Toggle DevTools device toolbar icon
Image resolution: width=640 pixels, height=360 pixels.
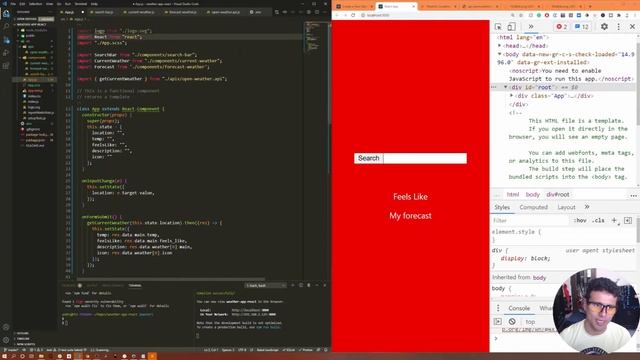tap(511, 27)
